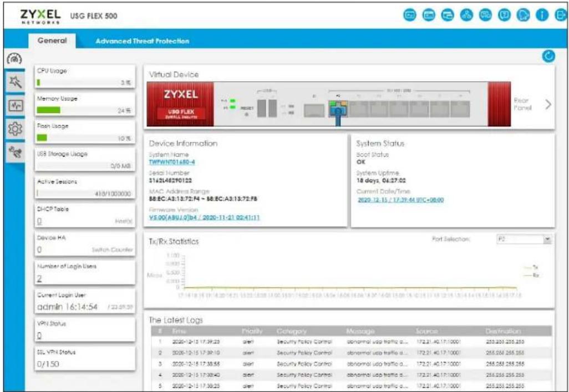Open the question mark help icon
Viewport: 569px width, 392px height.
tap(504, 15)
